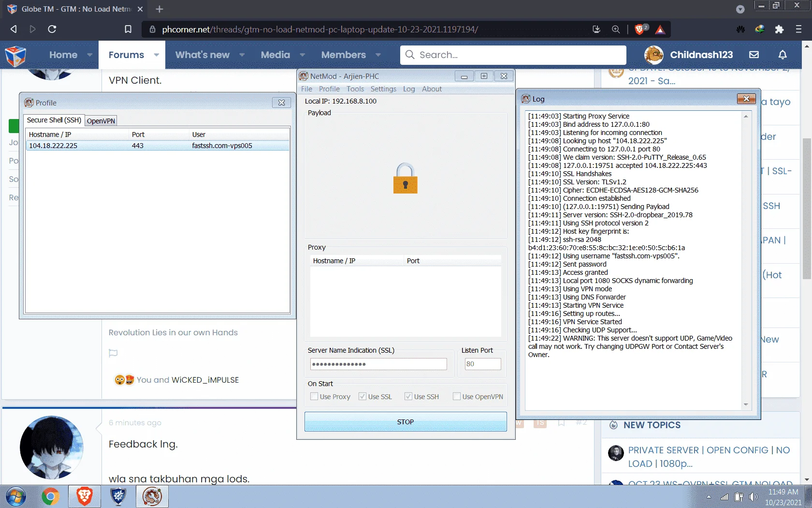Screen dimensions: 812x508
Task: Expand the What's new dropdown arrow
Action: tap(242, 55)
